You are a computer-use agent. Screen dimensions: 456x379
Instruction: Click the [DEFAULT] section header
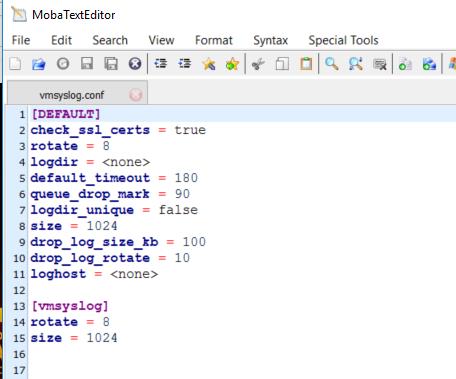(x=66, y=114)
